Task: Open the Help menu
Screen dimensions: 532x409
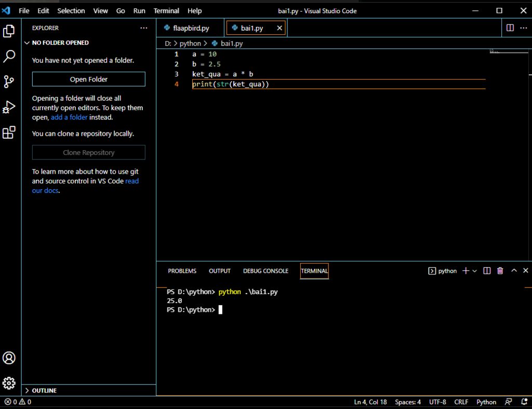Action: [194, 11]
